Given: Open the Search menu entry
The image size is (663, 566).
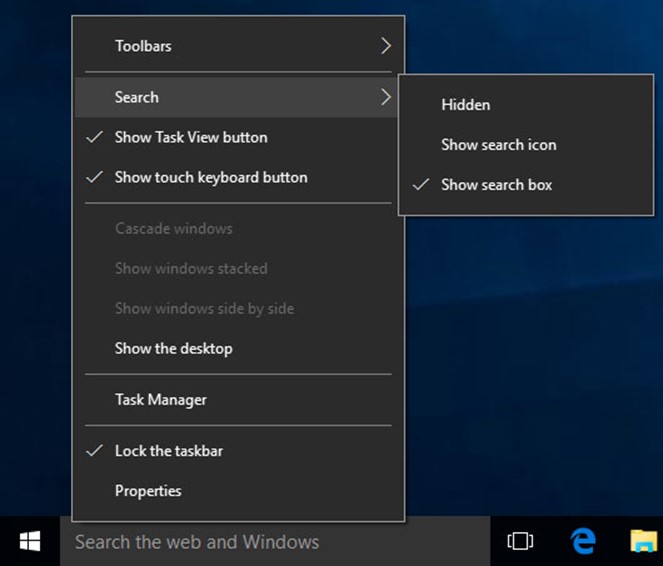Looking at the screenshot, I should (x=137, y=97).
